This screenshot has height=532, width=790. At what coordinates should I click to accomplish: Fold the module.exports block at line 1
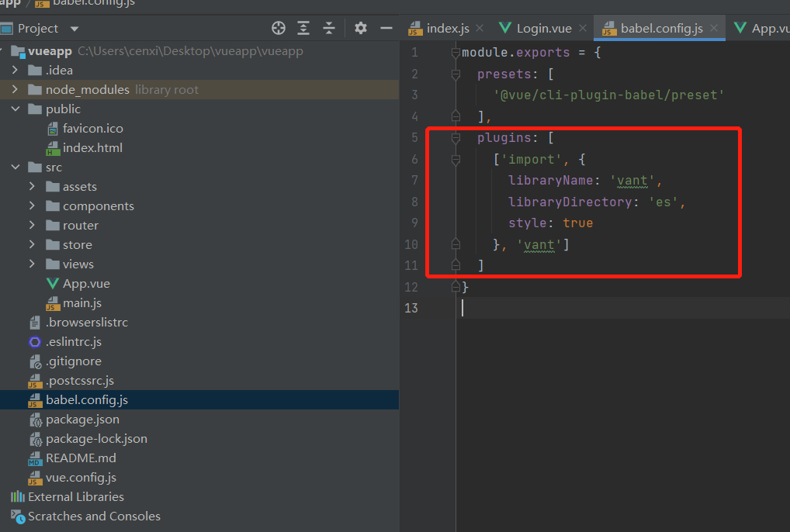456,53
